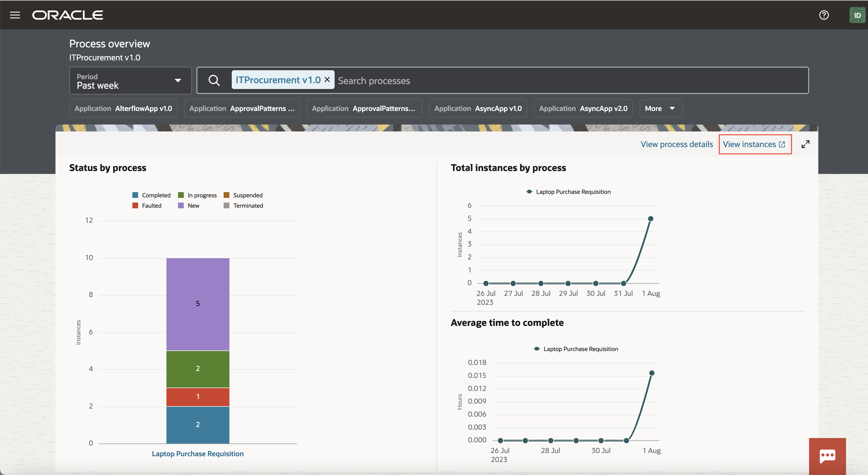Click the 1 Aug data point on instances chart
The width and height of the screenshot is (868, 475).
pos(650,218)
